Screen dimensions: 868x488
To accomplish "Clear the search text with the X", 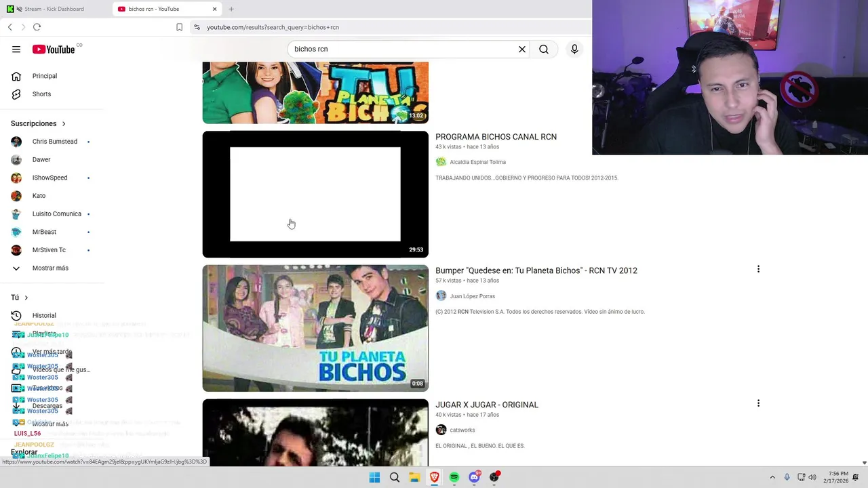I will pos(522,49).
